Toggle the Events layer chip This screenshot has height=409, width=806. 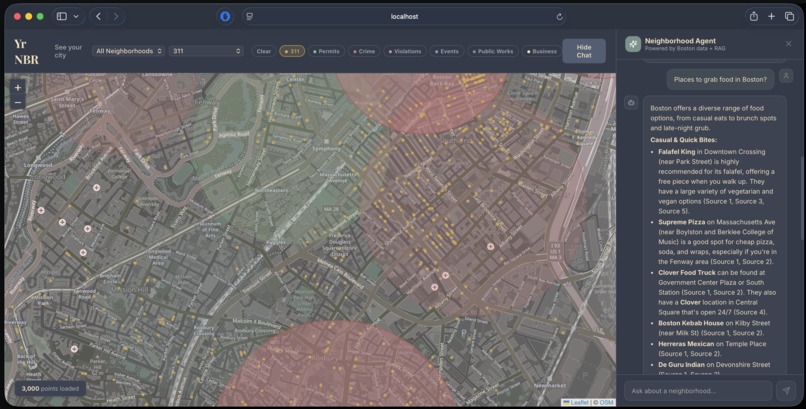point(447,51)
